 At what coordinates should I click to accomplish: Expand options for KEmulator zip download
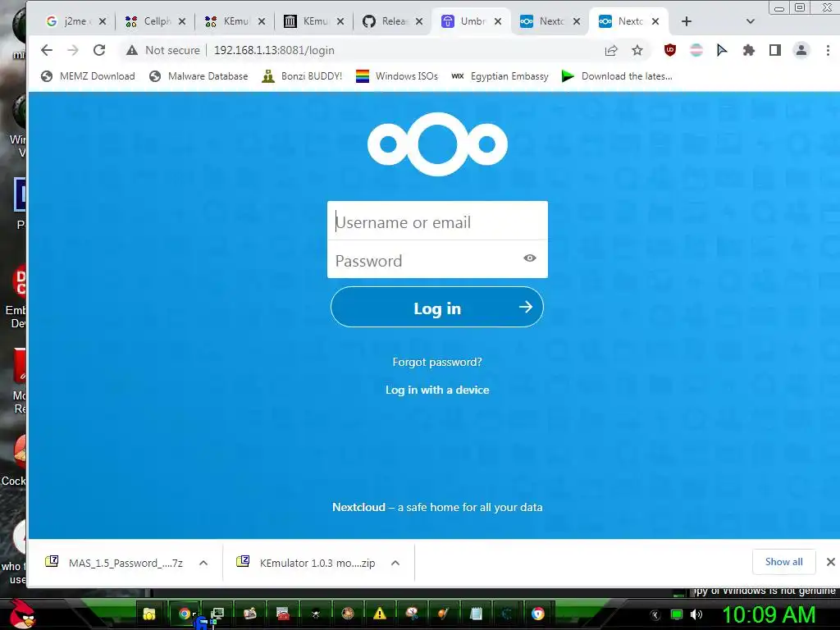point(395,563)
